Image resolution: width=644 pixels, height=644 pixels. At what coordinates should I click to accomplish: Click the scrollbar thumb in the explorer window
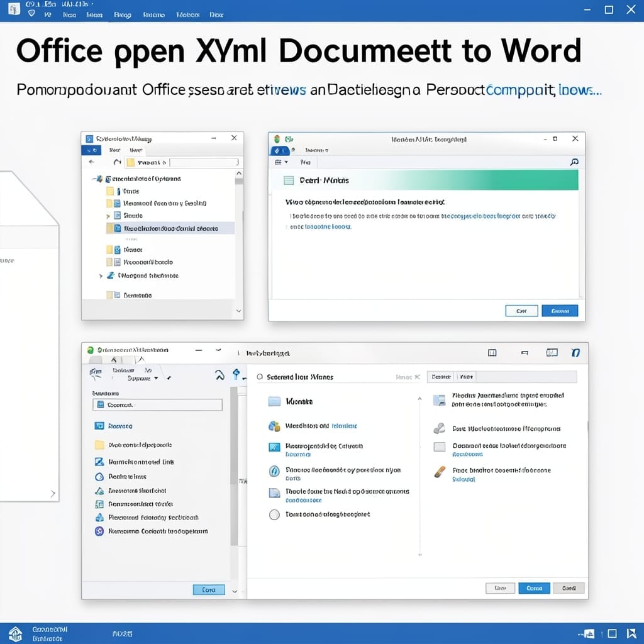238,181
